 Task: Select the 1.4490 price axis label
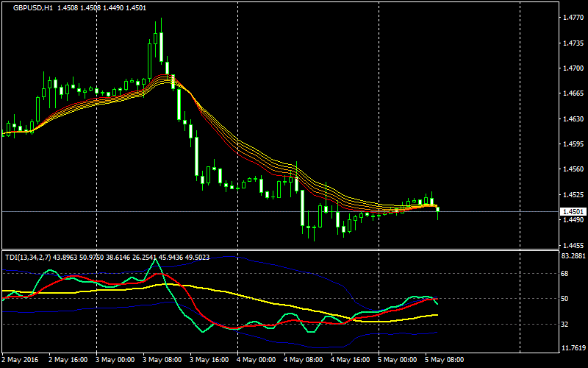[573, 220]
